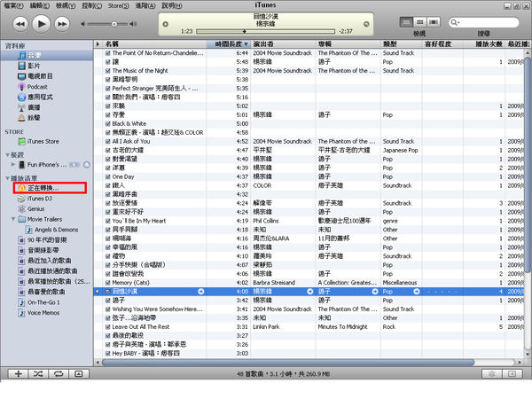Sort by 播放次數 play count column

(x=484, y=44)
